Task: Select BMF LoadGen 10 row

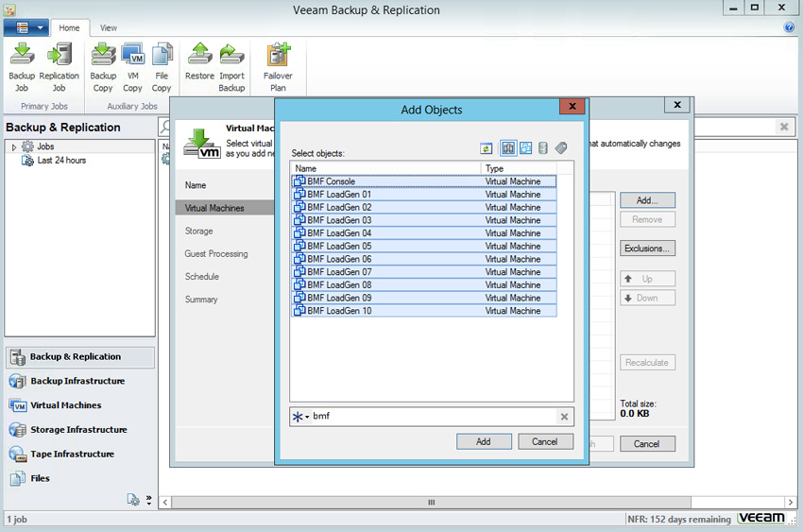Action: pyautogui.click(x=424, y=311)
